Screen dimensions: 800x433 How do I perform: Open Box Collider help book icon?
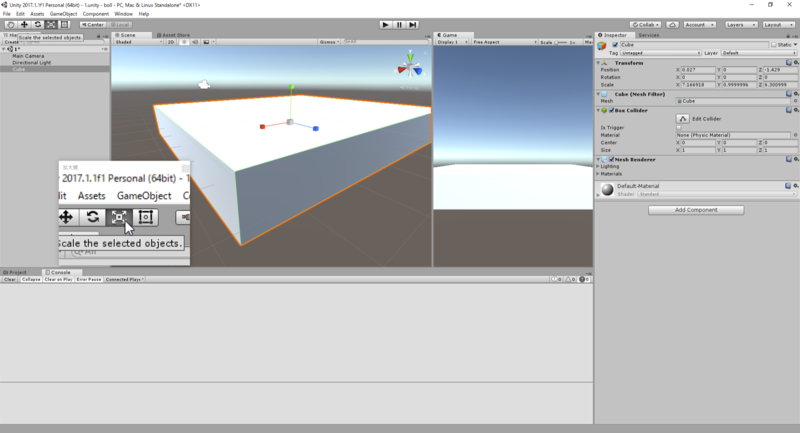click(789, 110)
